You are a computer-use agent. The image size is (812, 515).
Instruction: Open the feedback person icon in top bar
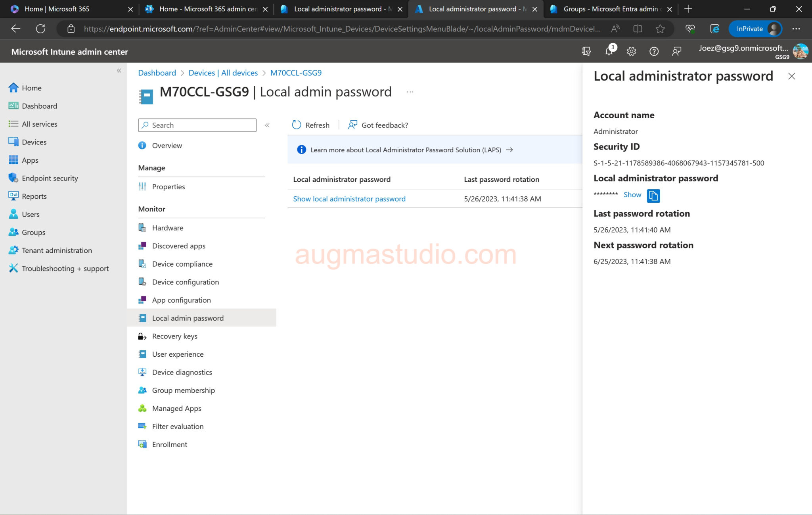677,51
